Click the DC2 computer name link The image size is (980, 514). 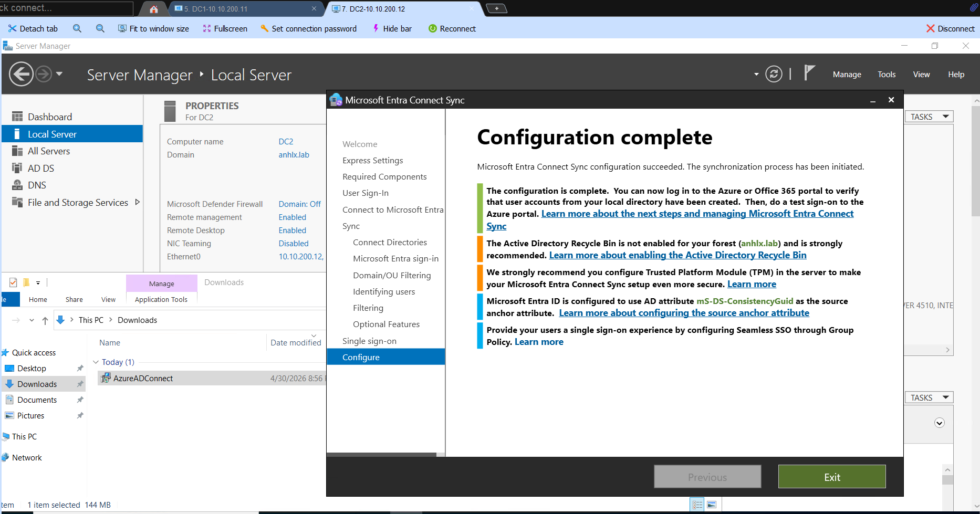tap(286, 142)
